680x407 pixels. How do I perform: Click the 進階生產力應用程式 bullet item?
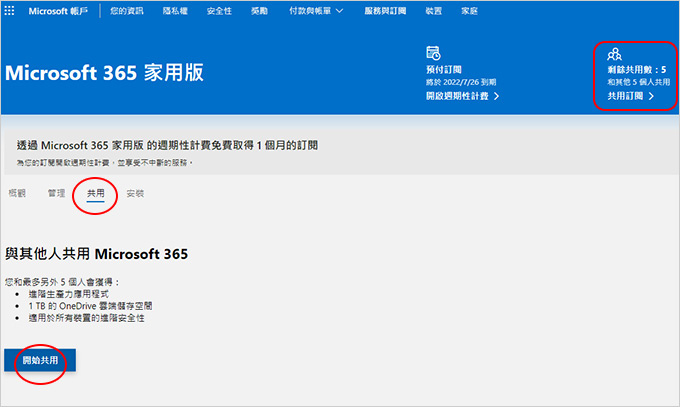69,294
